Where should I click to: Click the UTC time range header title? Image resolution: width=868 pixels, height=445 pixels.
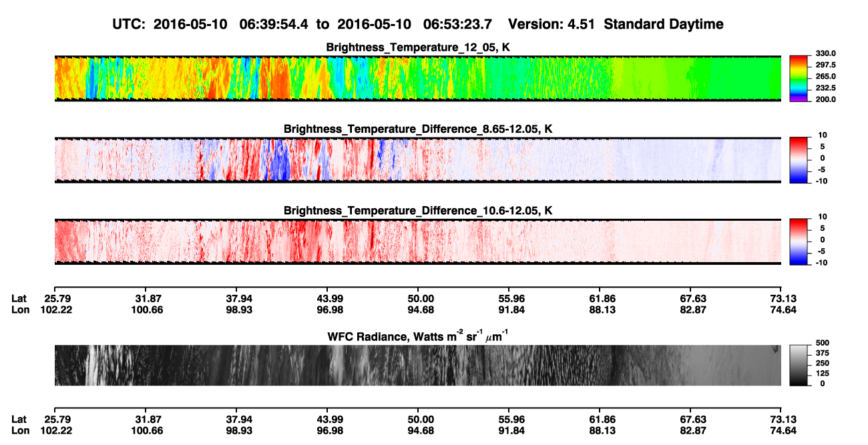[417, 24]
